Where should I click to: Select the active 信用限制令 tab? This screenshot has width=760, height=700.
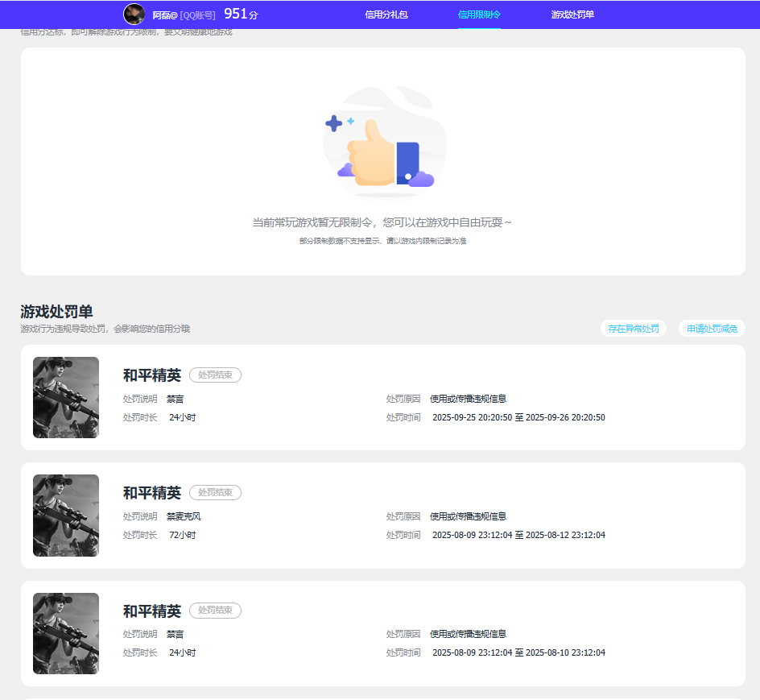tap(479, 14)
